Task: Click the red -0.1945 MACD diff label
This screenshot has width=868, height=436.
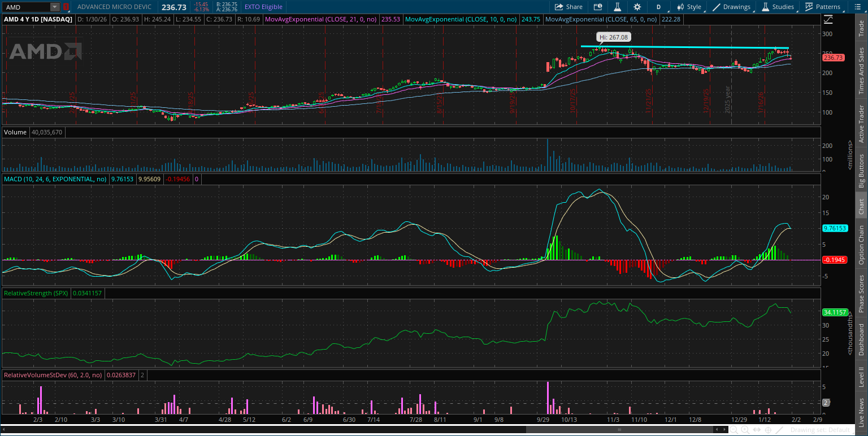Action: [x=834, y=260]
